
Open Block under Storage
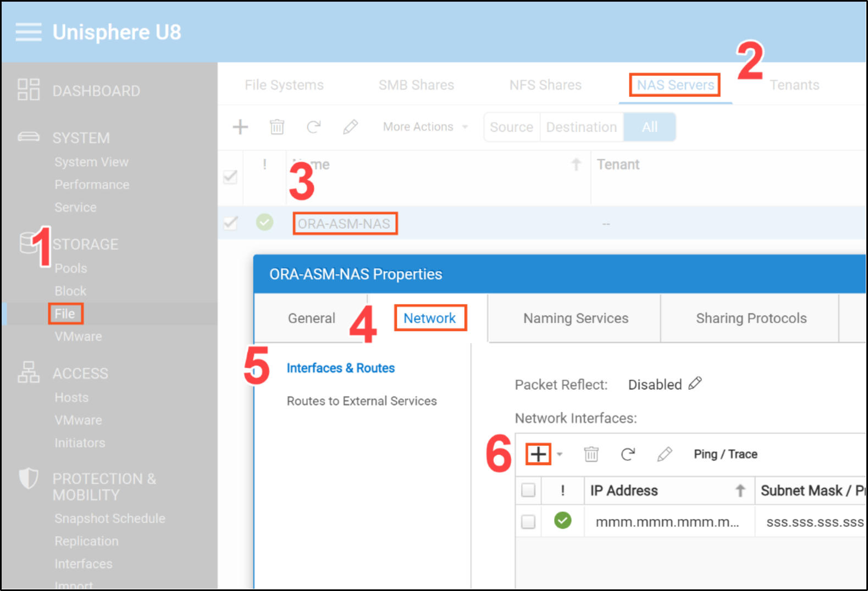[x=70, y=291]
